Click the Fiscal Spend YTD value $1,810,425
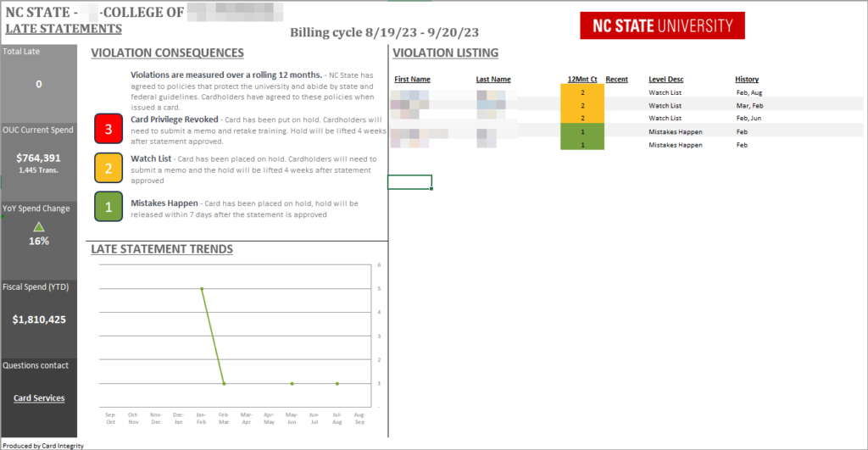The image size is (868, 450). click(x=39, y=319)
